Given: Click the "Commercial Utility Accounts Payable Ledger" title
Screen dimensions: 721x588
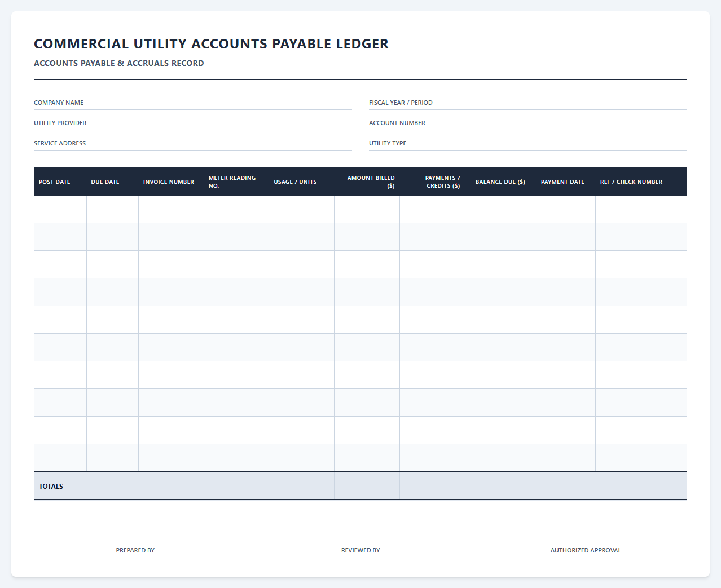Looking at the screenshot, I should pos(211,43).
